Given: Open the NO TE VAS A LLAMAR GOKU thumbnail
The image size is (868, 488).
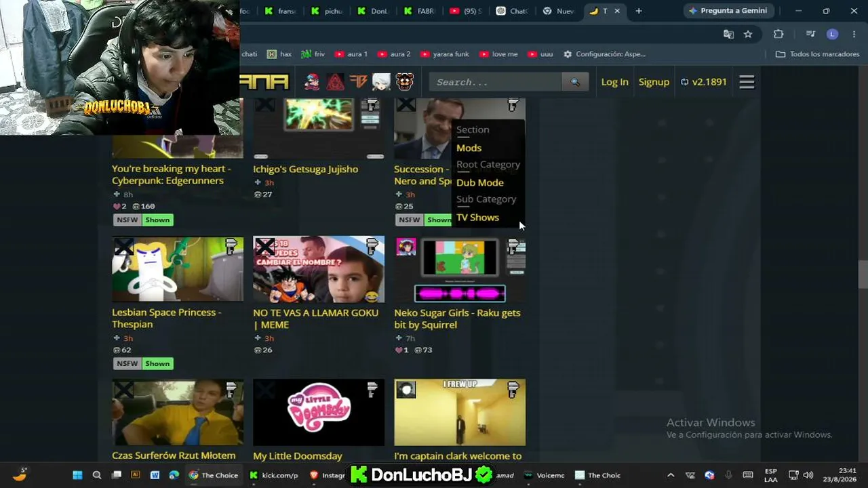Looking at the screenshot, I should 319,269.
